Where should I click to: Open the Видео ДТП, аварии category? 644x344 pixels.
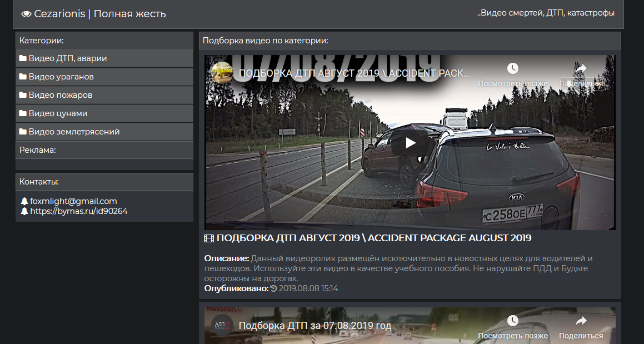click(x=67, y=58)
